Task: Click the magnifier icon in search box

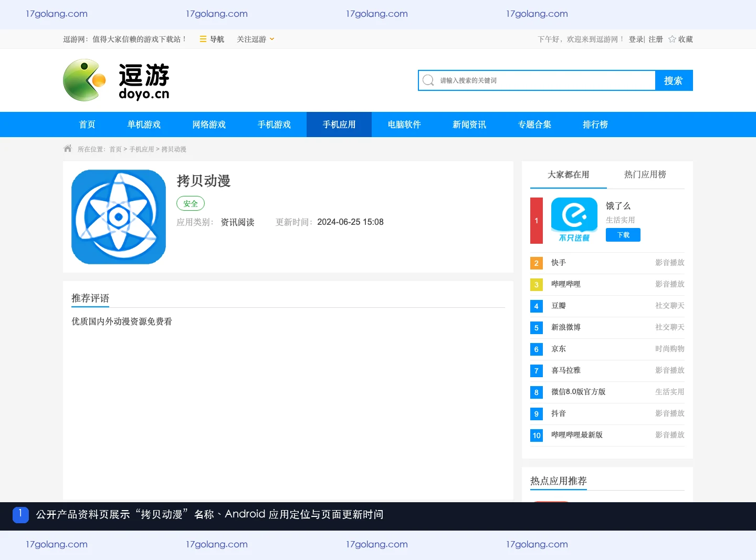Action: [428, 80]
